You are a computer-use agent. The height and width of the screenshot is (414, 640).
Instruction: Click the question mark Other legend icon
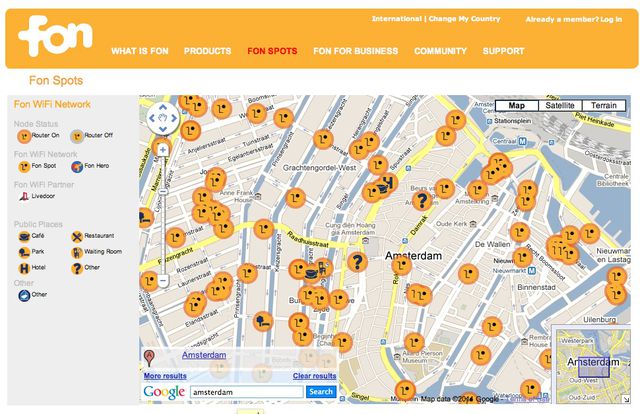pos(77,268)
